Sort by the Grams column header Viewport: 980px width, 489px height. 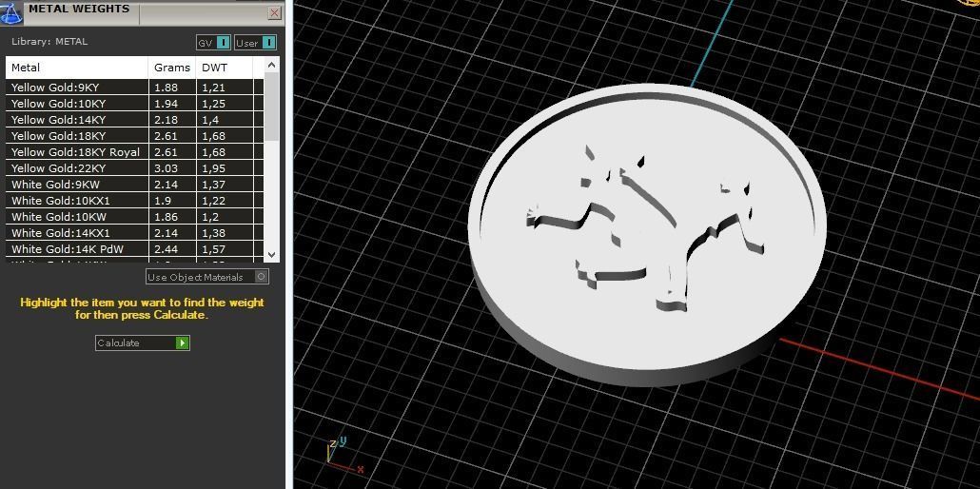172,68
